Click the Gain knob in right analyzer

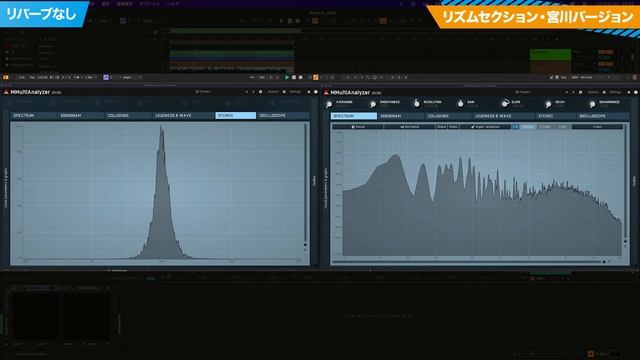[461, 104]
